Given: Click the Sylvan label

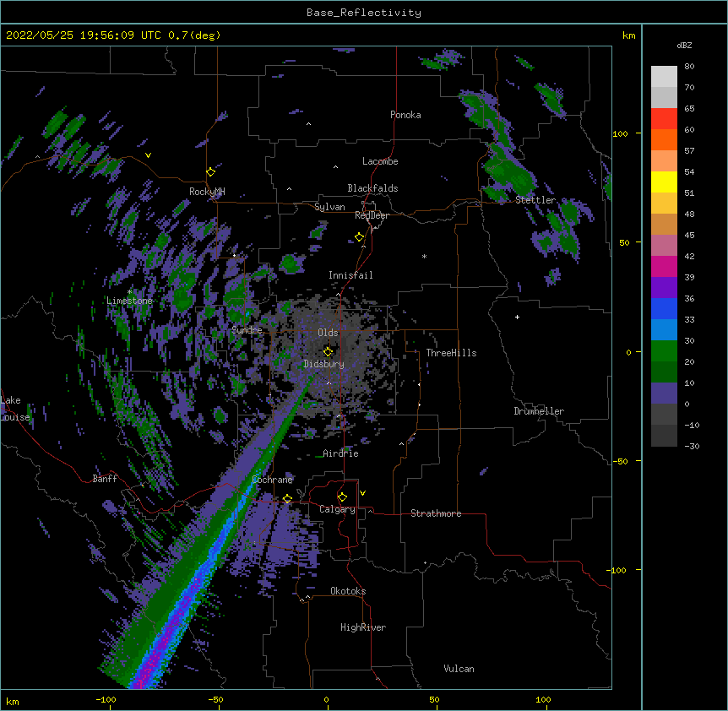Looking at the screenshot, I should pos(329,207).
